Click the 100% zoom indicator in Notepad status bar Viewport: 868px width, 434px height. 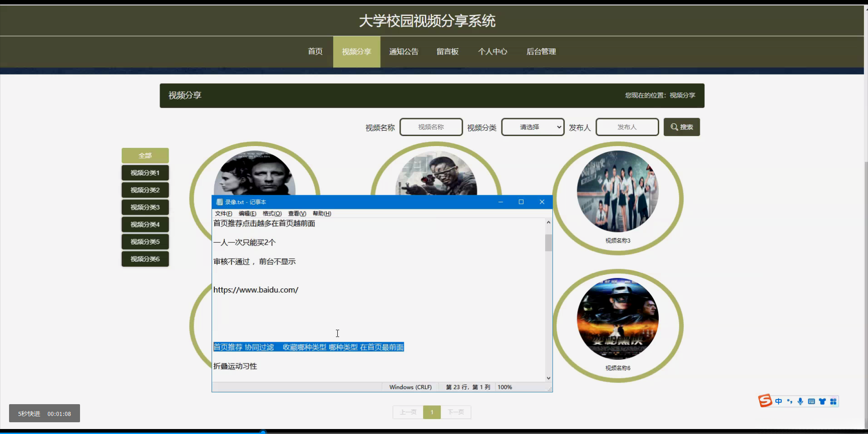click(x=505, y=387)
